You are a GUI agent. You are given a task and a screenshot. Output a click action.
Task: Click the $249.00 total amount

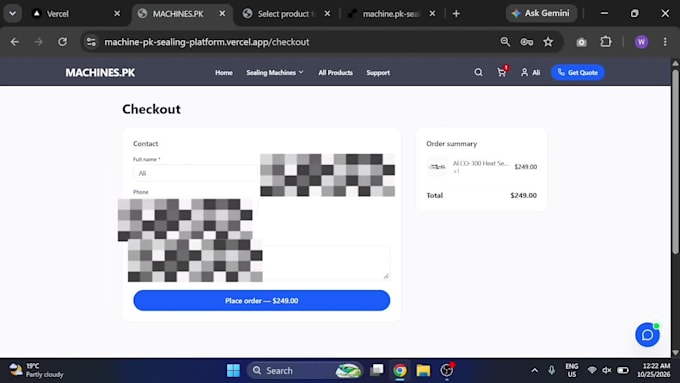click(523, 195)
